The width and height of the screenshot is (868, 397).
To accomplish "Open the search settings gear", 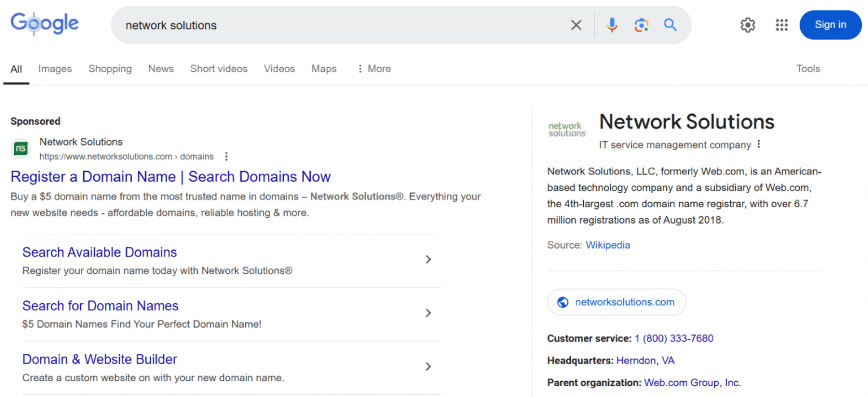I will point(747,25).
